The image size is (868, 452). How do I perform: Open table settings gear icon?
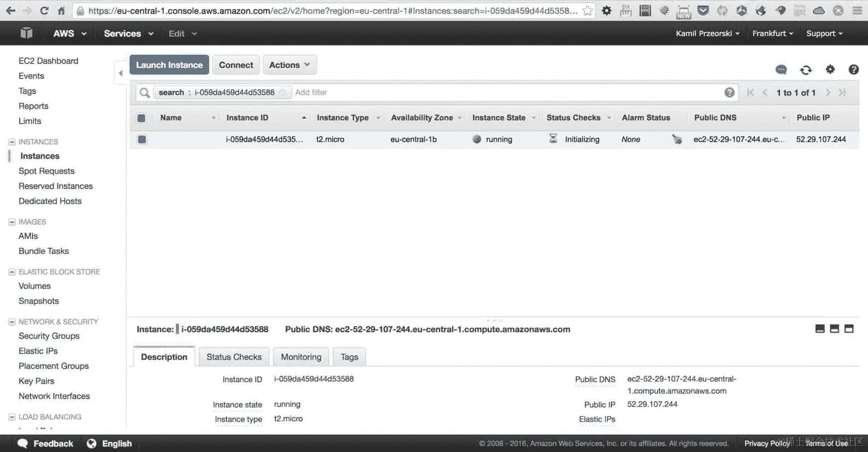pos(830,69)
